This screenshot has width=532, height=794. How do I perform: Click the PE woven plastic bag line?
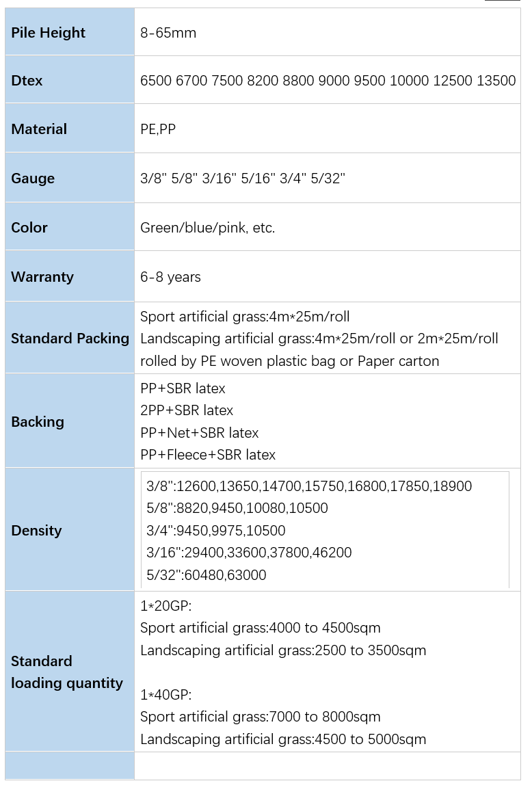(x=289, y=361)
